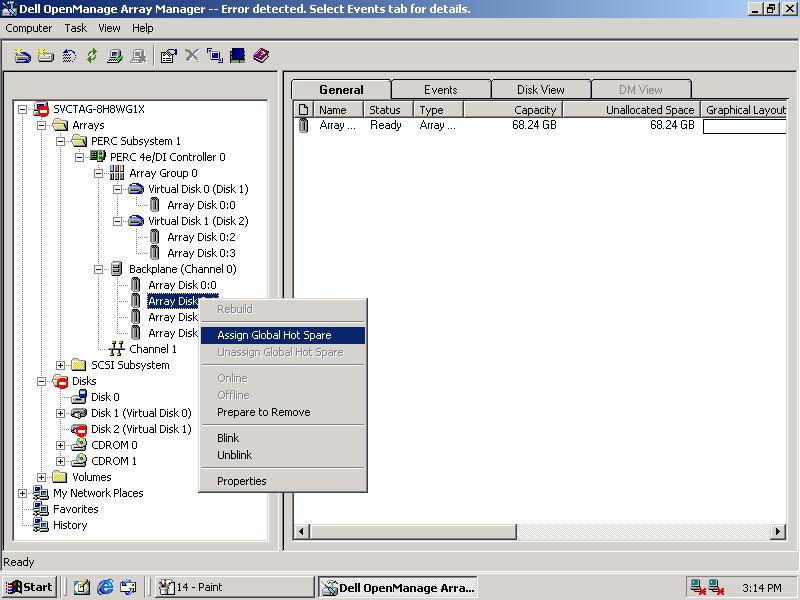Switch to the Disk View tab
Screen dimensions: 800x600
[541, 90]
